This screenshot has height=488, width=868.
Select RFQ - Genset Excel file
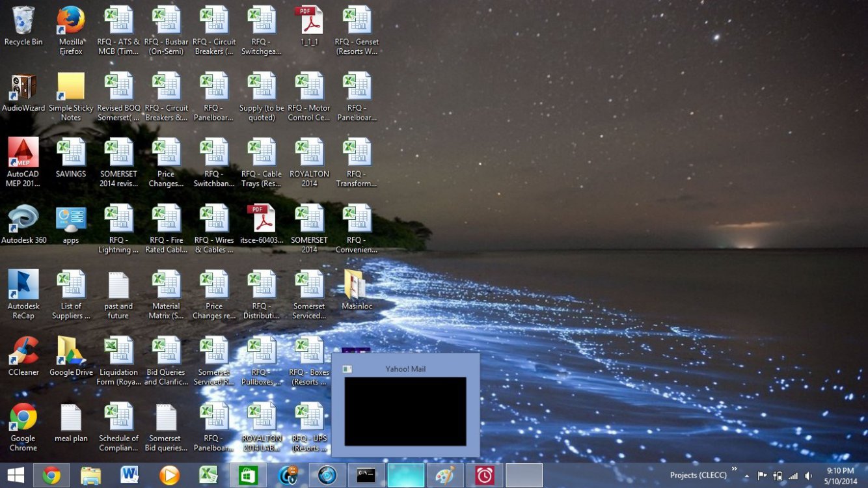click(357, 30)
